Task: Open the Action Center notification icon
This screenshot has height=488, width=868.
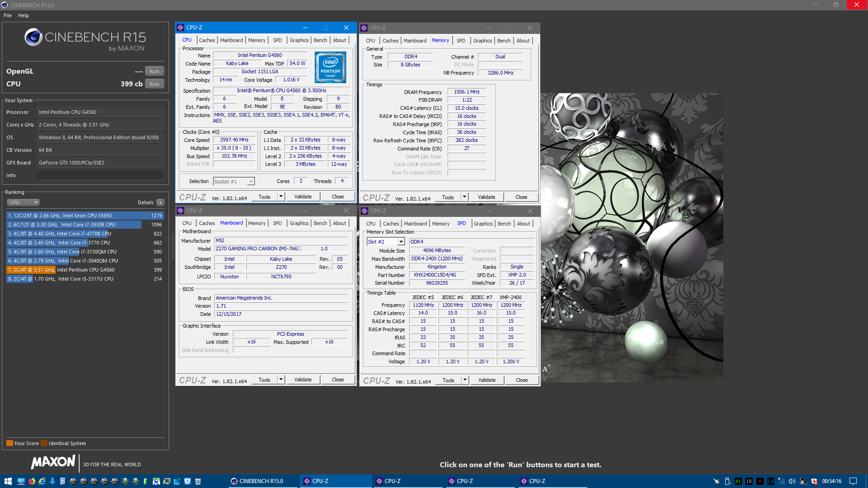Action: click(853, 481)
